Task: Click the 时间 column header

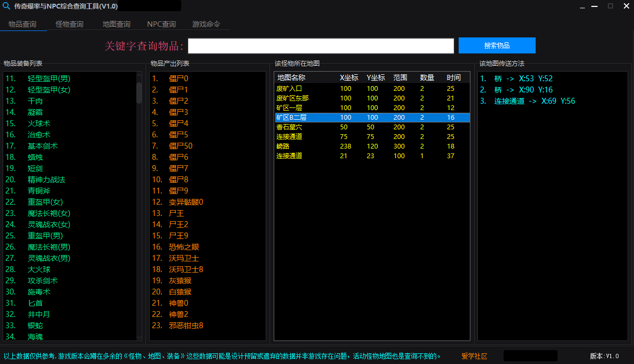Action: [454, 78]
